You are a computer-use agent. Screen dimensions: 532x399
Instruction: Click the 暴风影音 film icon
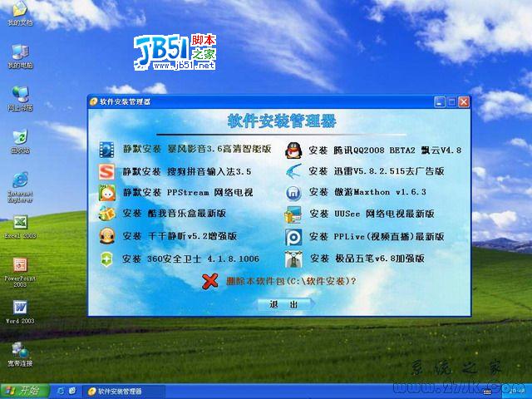coord(106,150)
